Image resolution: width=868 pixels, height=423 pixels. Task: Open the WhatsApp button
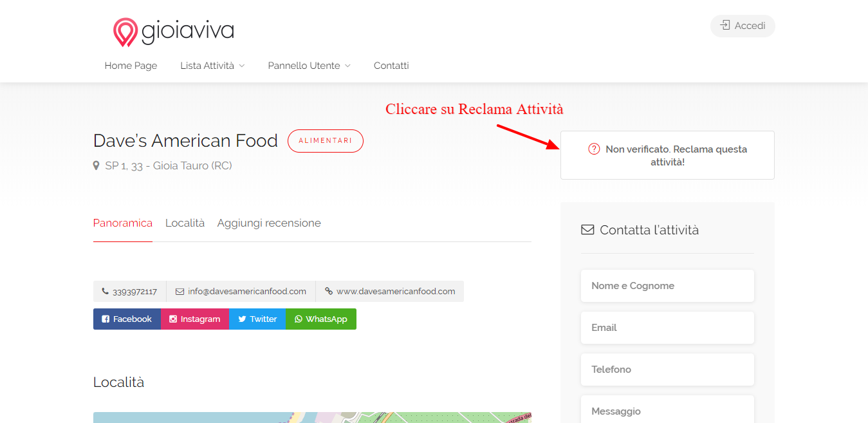(x=321, y=319)
